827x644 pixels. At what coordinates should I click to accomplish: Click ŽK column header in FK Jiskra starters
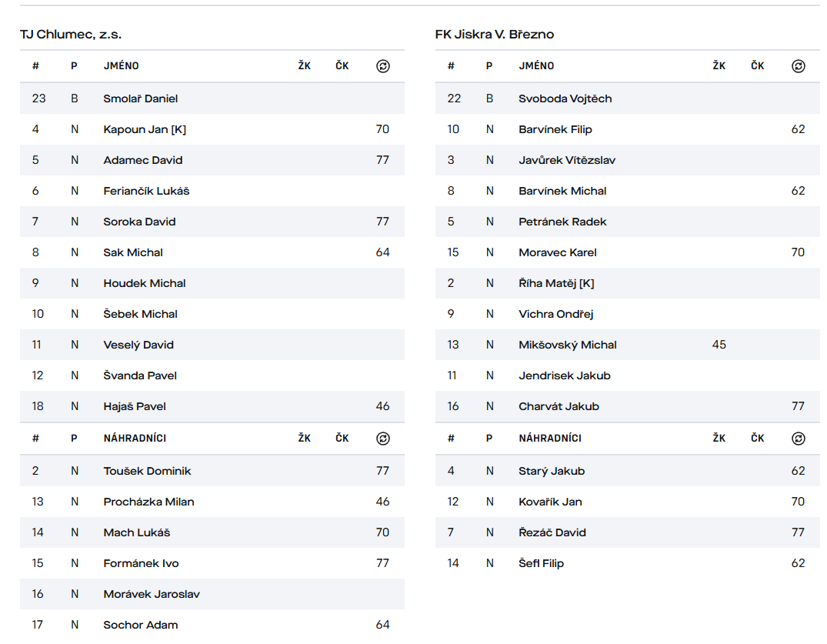(719, 66)
